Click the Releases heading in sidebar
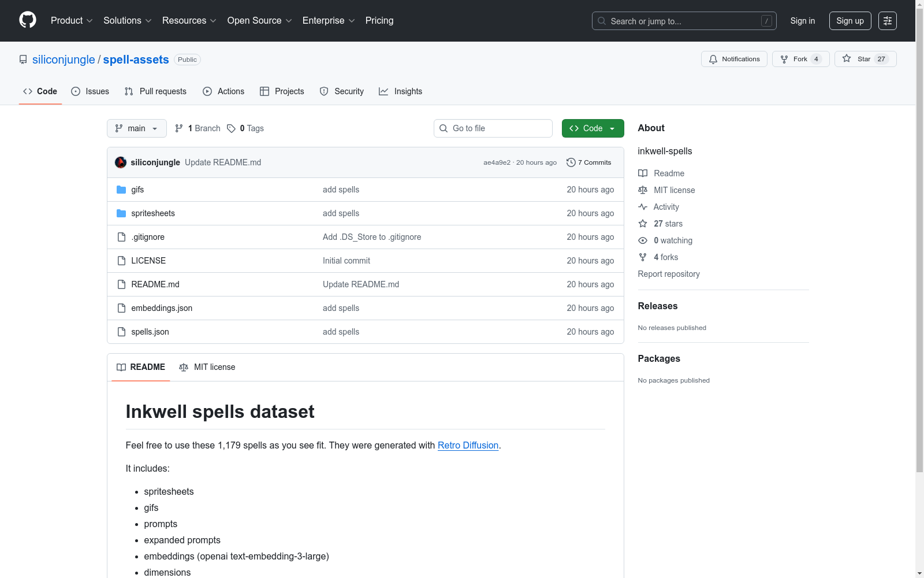This screenshot has width=924, height=578. 658,306
